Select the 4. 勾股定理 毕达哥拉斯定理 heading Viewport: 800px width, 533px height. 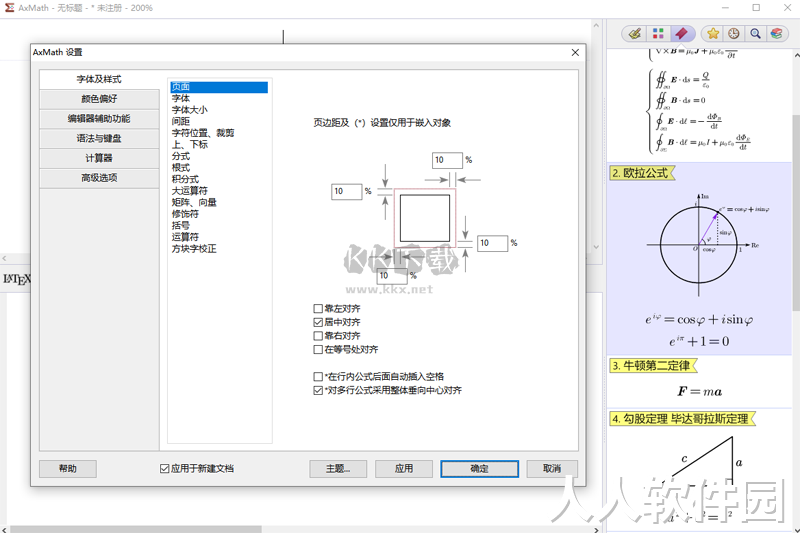point(682,419)
